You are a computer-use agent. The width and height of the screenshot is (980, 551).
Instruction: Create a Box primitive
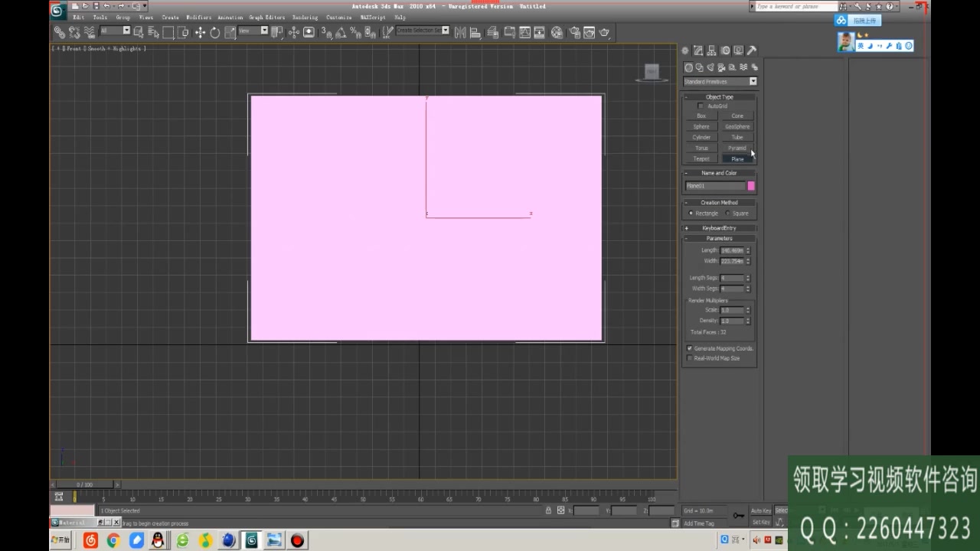click(701, 116)
